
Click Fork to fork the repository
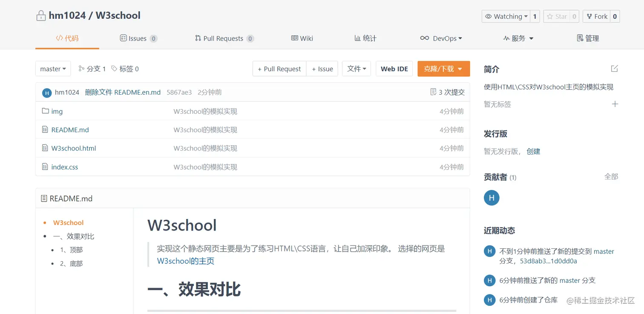598,16
